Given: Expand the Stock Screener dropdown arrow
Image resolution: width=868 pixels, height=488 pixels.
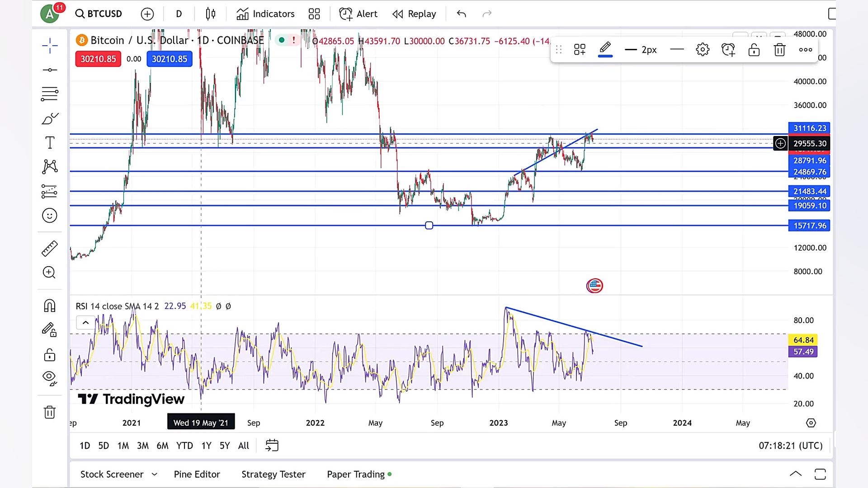Looking at the screenshot, I should (154, 474).
